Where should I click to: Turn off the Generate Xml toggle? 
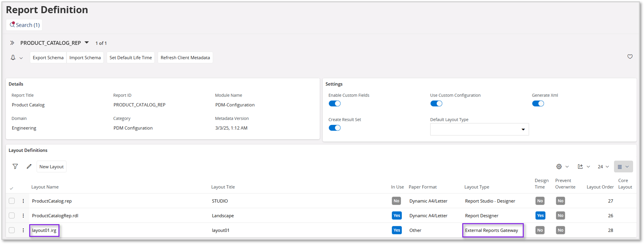click(x=538, y=103)
